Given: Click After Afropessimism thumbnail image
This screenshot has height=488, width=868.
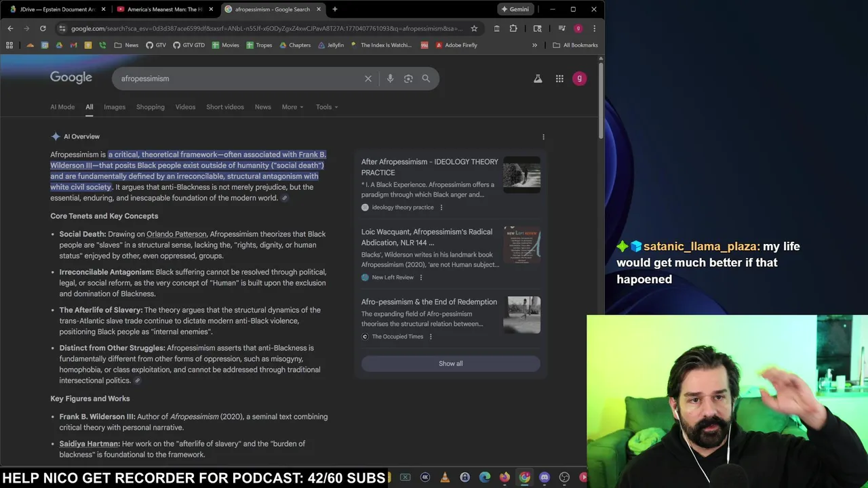Looking at the screenshot, I should click(521, 176).
